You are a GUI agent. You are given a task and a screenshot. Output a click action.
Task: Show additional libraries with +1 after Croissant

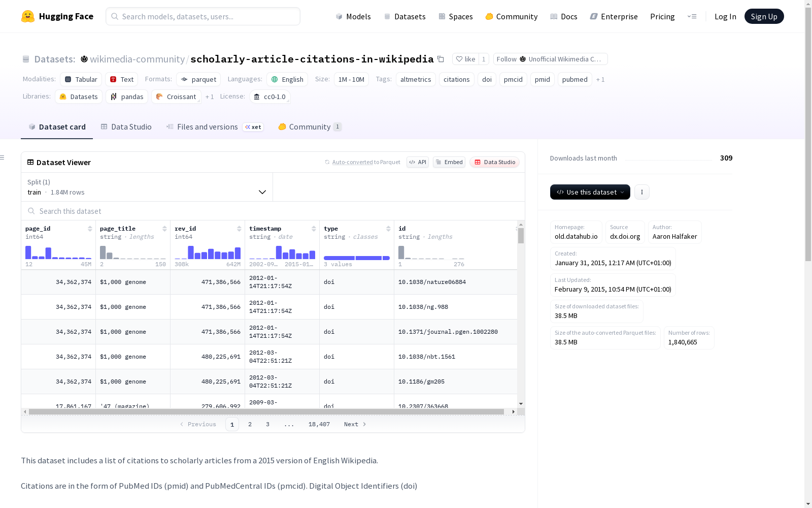210,97
